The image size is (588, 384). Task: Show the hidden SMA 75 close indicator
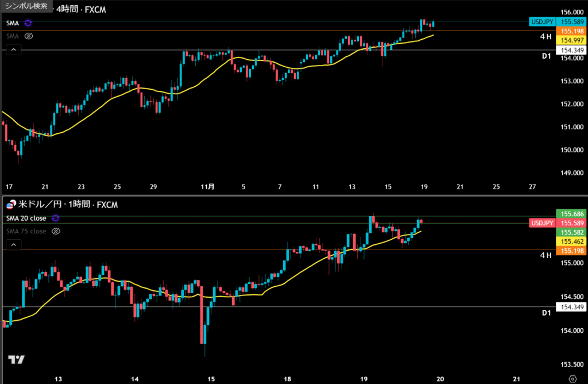[x=56, y=231]
